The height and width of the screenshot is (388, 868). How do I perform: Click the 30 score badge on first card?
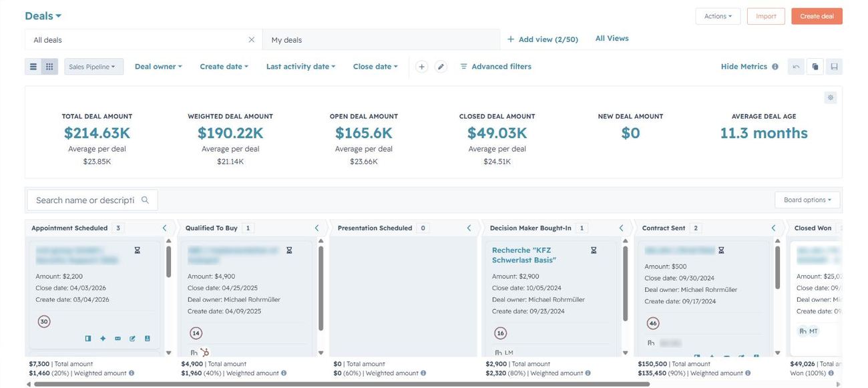pos(44,322)
